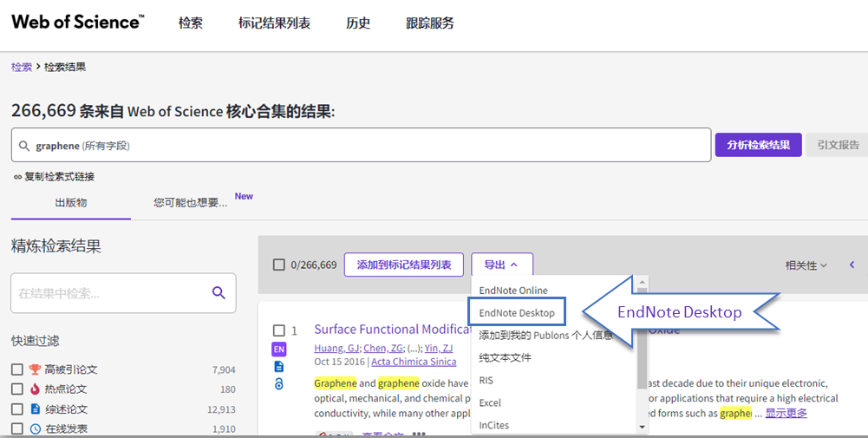Click author link Chen, ZG
The height and width of the screenshot is (438, 868).
382,349
